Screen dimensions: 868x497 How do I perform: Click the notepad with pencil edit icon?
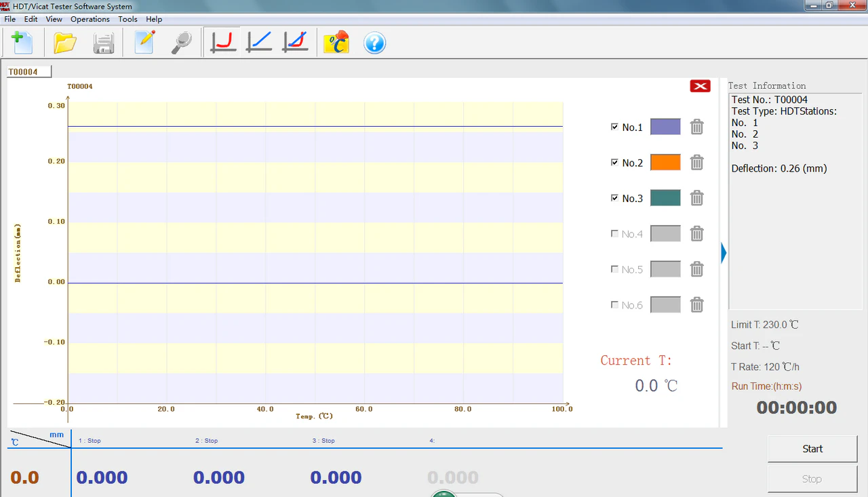click(x=144, y=43)
